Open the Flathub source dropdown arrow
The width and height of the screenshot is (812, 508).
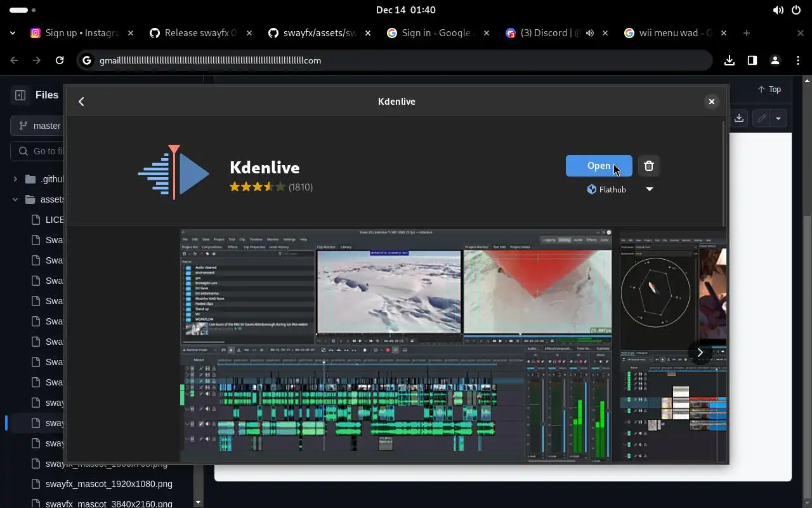coord(649,189)
